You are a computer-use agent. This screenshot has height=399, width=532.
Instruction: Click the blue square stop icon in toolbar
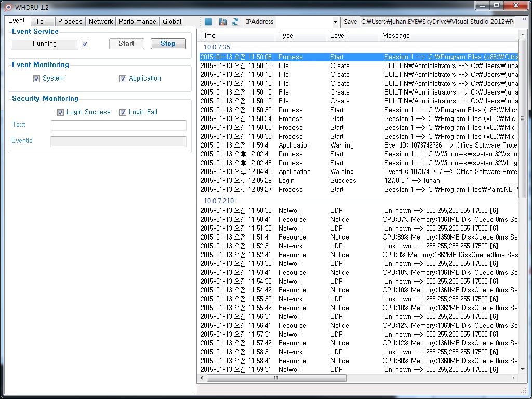(208, 22)
